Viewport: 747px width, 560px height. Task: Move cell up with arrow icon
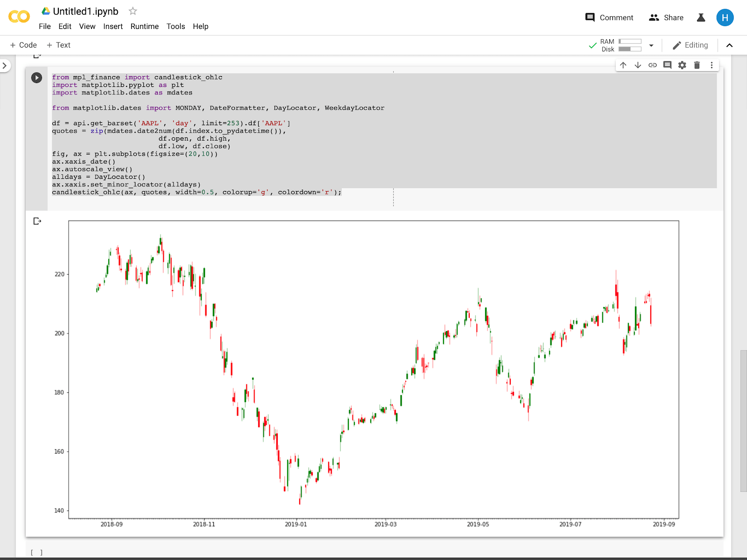[x=623, y=65]
